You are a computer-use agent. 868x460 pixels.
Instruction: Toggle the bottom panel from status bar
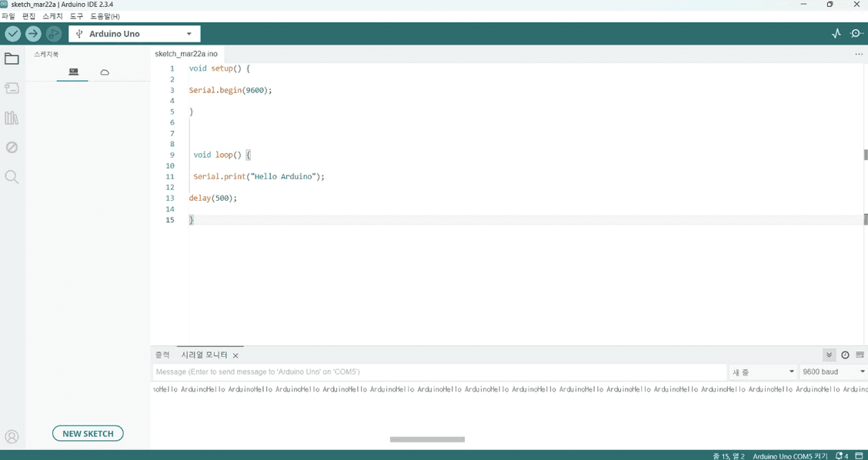tap(859, 456)
